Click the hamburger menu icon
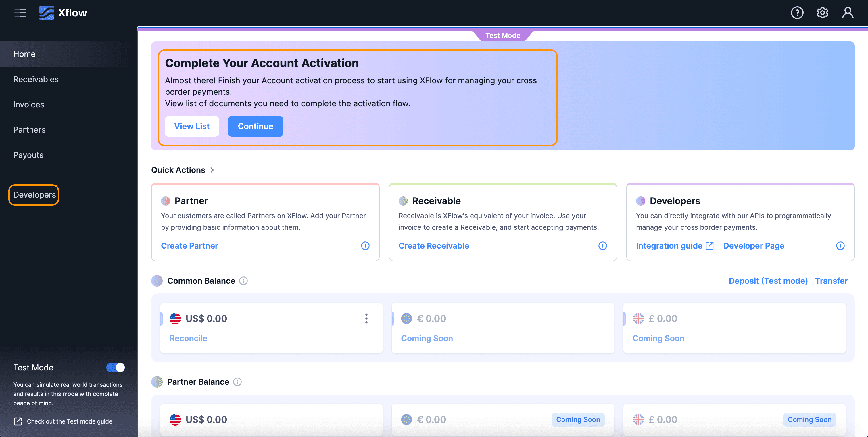The image size is (868, 437). 20,13
